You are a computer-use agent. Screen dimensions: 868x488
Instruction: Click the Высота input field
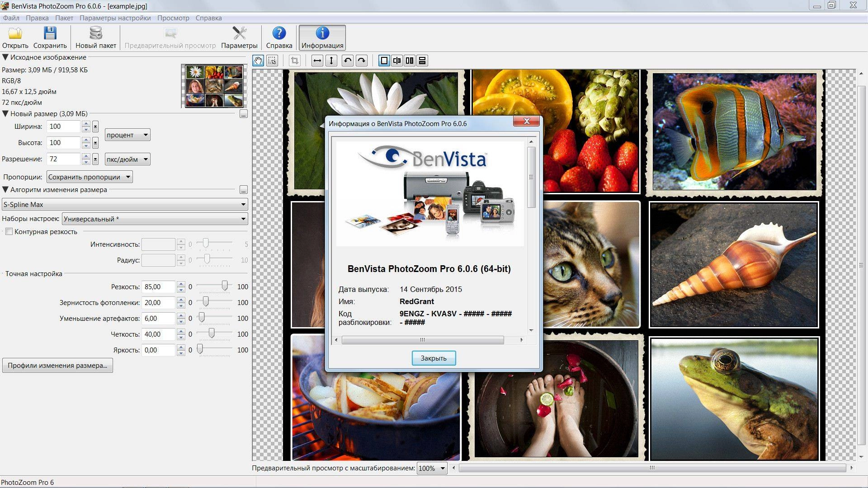tap(64, 143)
